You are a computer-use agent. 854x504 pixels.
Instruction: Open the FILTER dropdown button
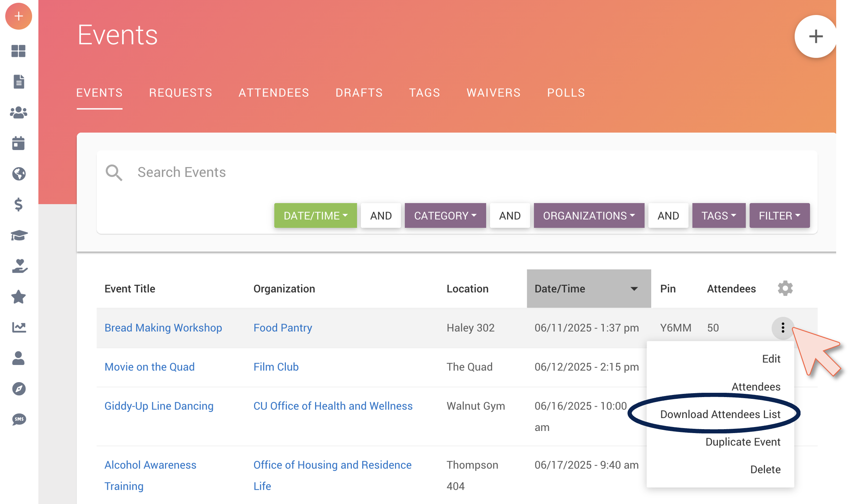780,216
